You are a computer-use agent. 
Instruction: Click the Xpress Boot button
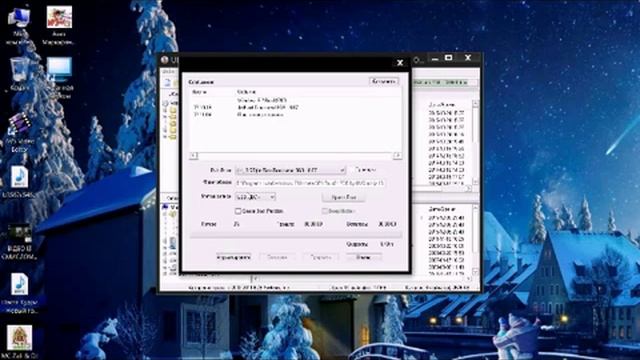(343, 197)
